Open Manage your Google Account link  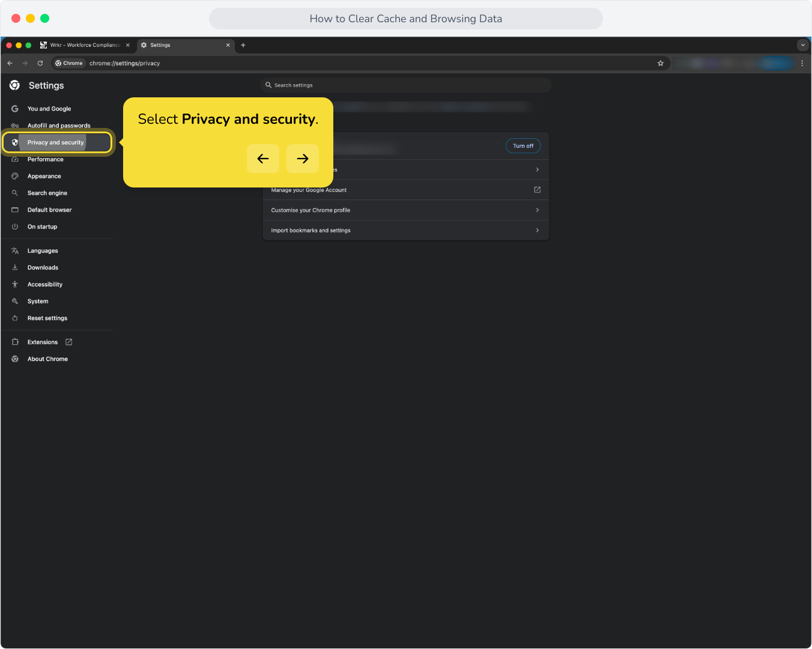tap(406, 190)
